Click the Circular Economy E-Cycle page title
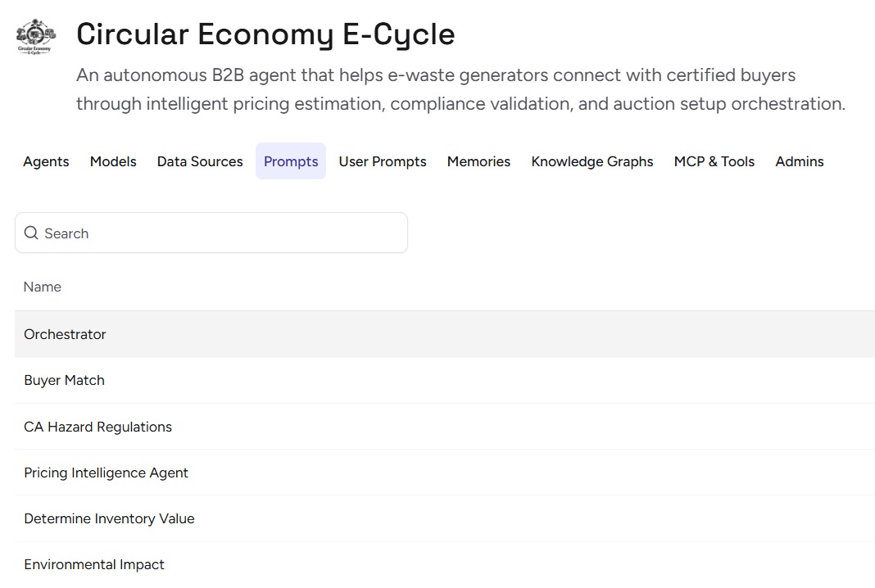Image resolution: width=875 pixels, height=588 pixels. [265, 34]
